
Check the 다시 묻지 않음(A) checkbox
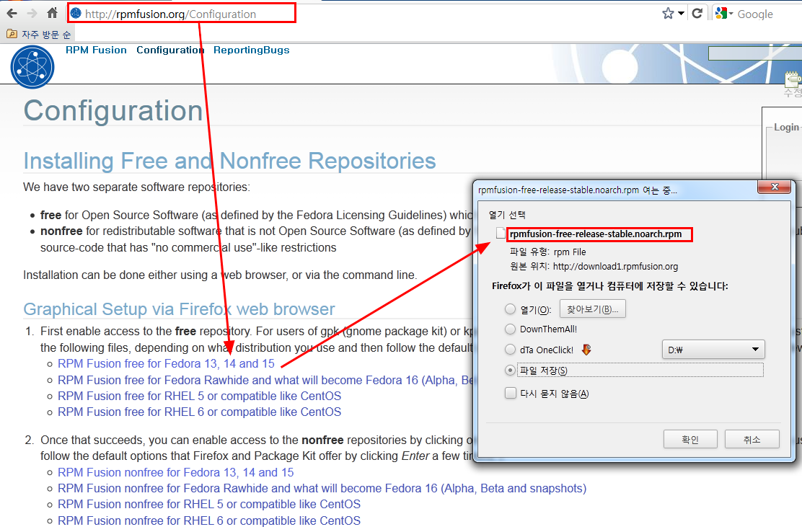click(x=511, y=393)
